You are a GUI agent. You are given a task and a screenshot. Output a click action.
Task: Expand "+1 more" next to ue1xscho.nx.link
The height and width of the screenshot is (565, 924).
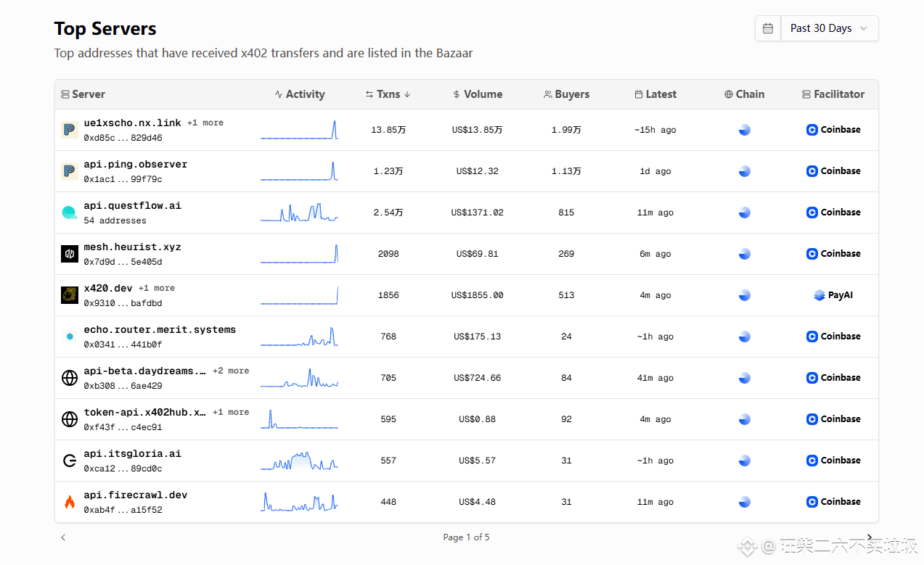point(205,123)
